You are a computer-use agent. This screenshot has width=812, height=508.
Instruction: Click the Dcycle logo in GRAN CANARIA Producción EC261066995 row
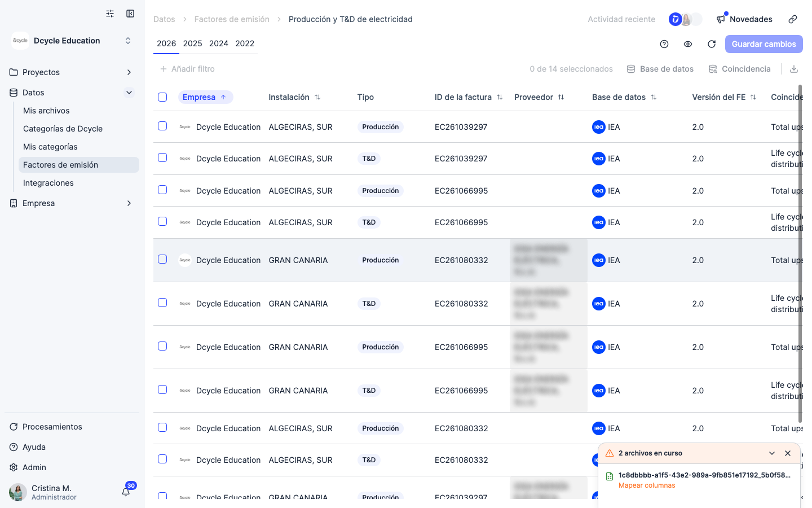click(185, 347)
